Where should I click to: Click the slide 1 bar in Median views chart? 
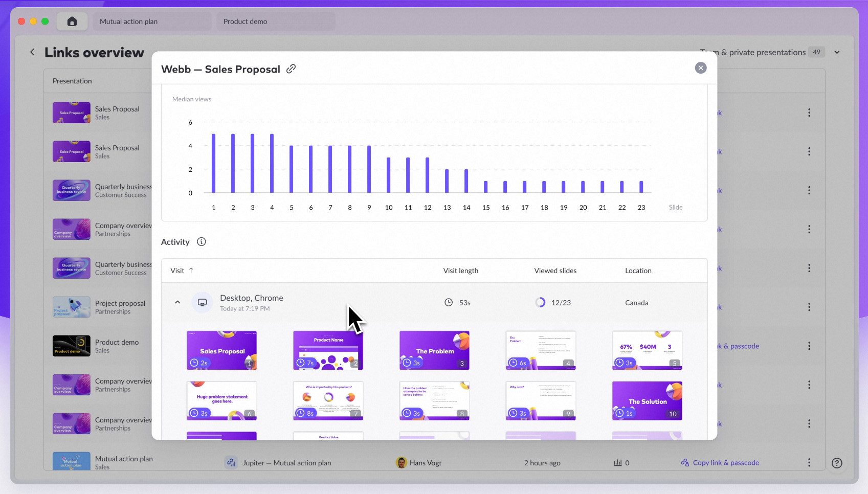point(213,163)
